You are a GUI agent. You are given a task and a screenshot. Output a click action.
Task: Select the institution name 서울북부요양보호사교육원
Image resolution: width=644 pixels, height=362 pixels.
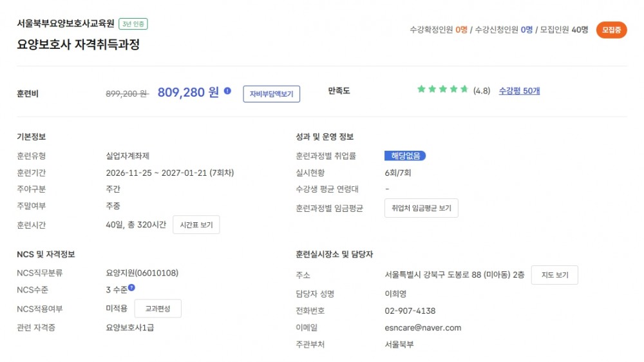pyautogui.click(x=66, y=23)
